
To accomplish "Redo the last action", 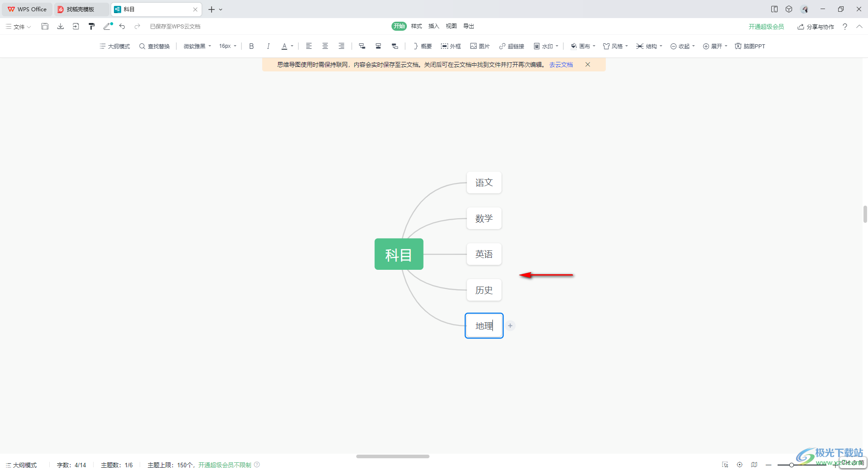I will (x=137, y=26).
